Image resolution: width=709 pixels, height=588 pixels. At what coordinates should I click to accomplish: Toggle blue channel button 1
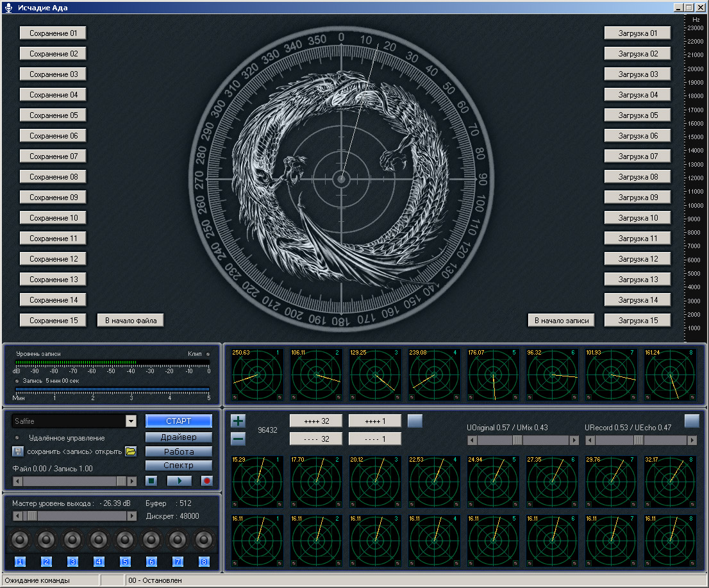point(20,562)
